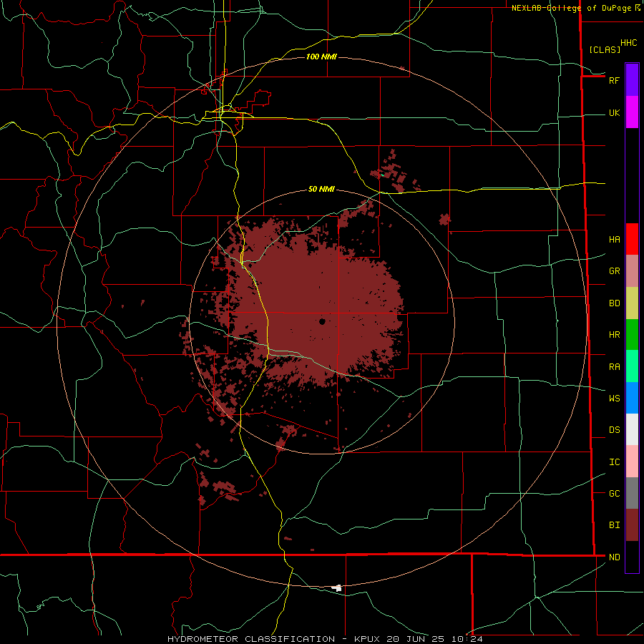Click the WS blue legend color block
This screenshot has width=644, height=644.
pyautogui.click(x=632, y=398)
